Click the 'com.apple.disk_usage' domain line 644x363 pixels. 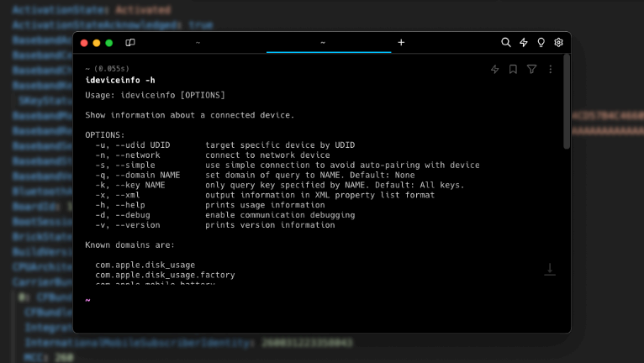(x=145, y=265)
